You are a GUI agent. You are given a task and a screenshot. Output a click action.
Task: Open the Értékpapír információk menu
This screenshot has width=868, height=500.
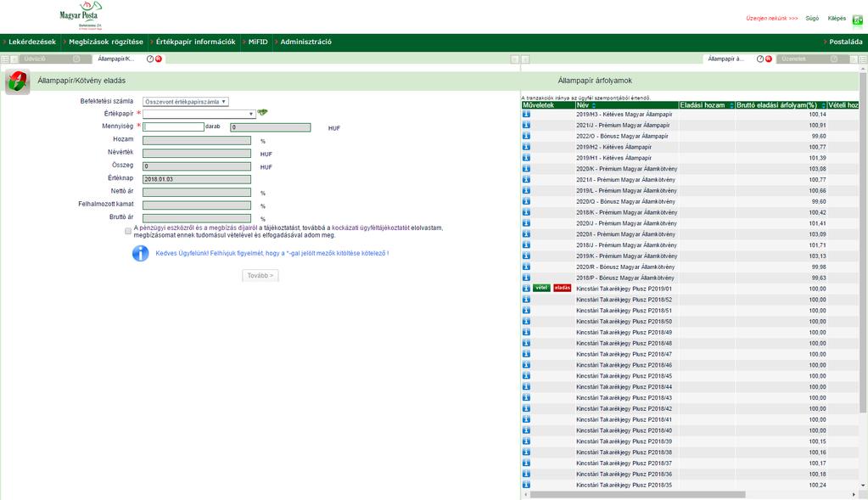[x=195, y=42]
